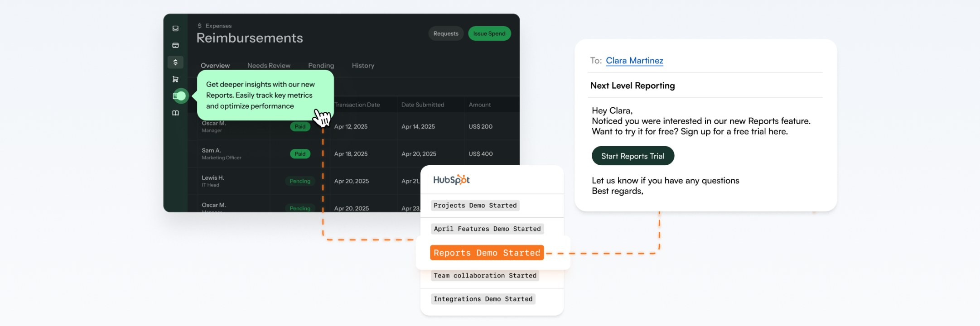Image resolution: width=980 pixels, height=326 pixels.
Task: Switch to the Overview tab
Action: (215, 66)
